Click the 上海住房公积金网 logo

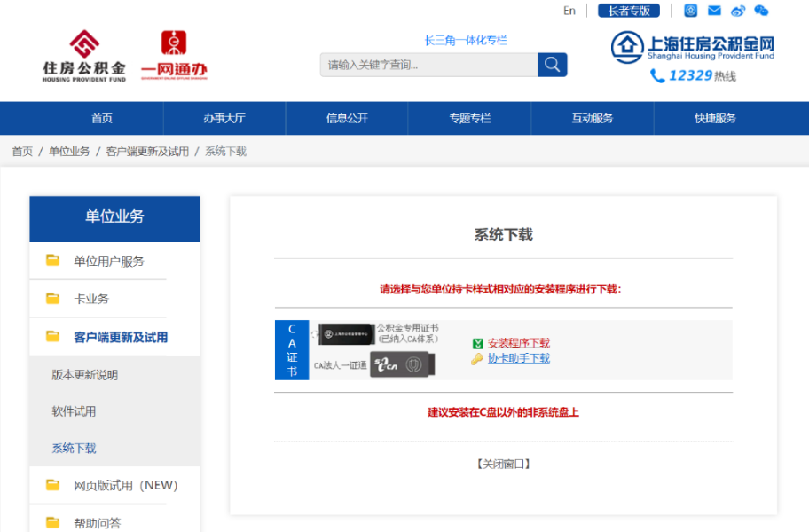[x=693, y=46]
